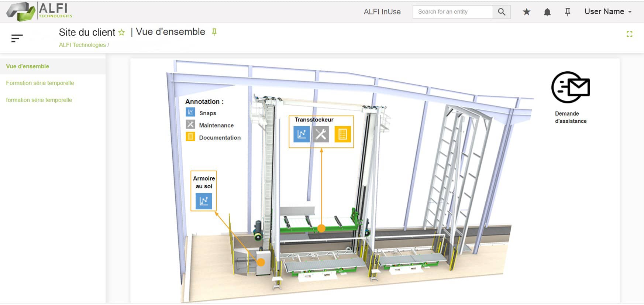Click the search magnifier button
This screenshot has height=305, width=644.
502,12
